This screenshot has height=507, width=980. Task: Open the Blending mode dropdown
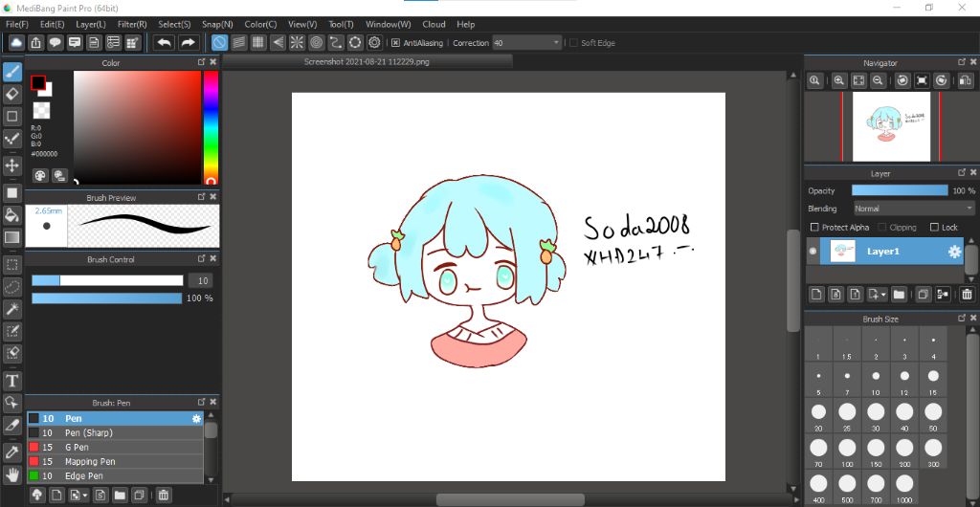(x=914, y=209)
